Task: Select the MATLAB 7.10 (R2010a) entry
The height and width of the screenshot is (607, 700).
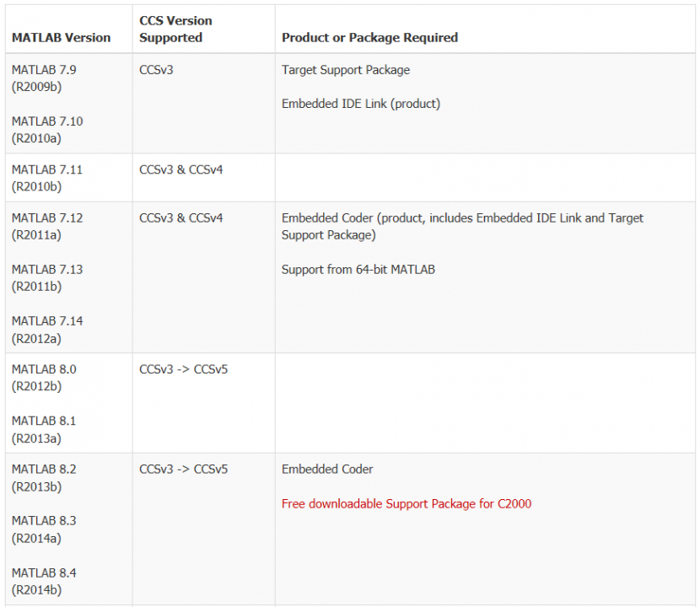Action: coord(47,130)
